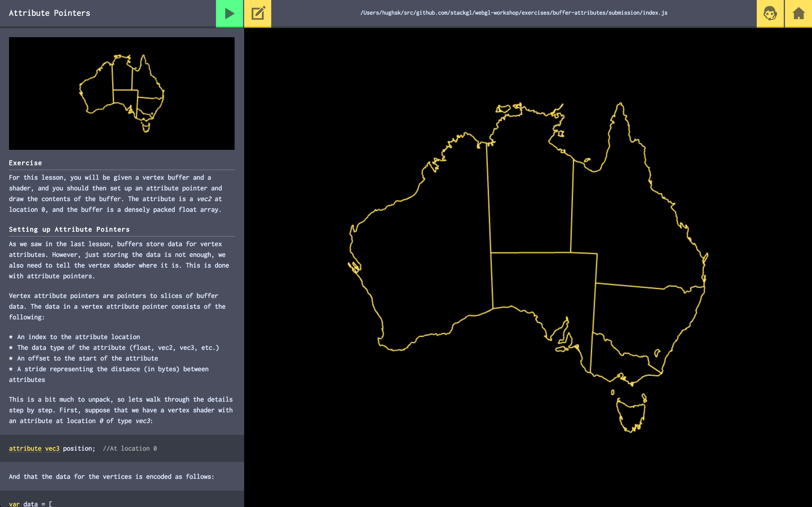
Task: Click the small Australia preview thumbnail
Action: (122, 93)
